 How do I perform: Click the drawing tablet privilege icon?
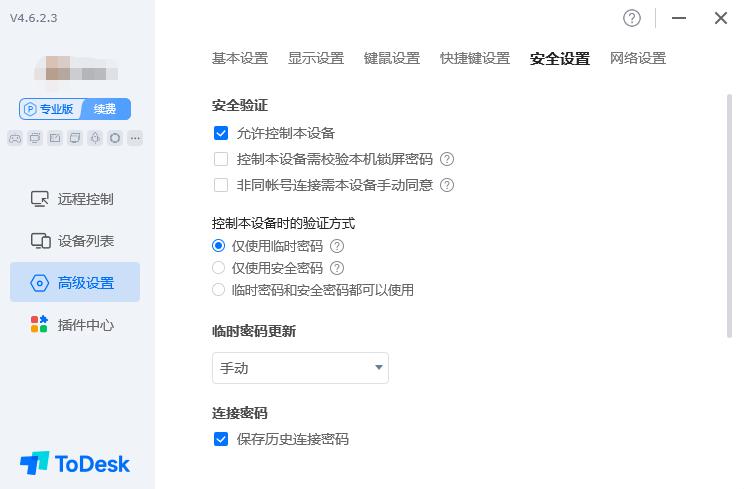pyautogui.click(x=55, y=138)
